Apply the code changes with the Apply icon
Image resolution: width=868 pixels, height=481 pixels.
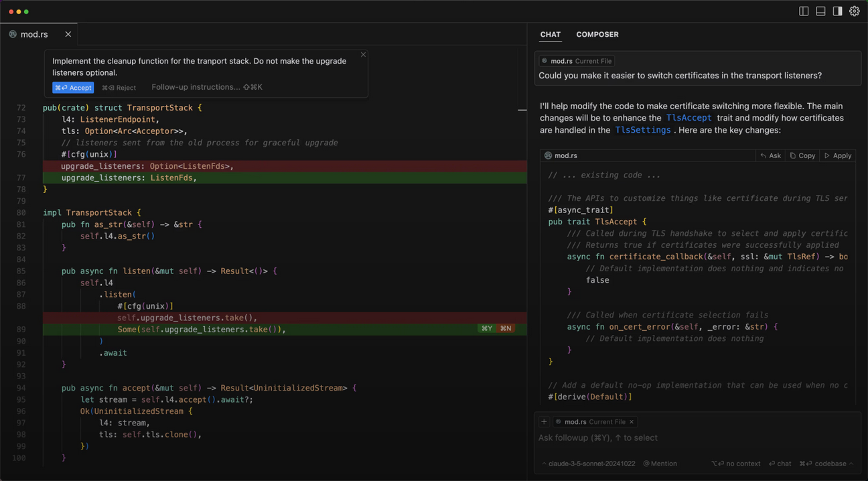click(x=837, y=155)
